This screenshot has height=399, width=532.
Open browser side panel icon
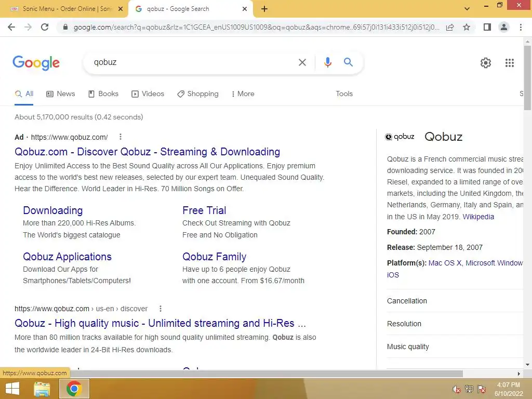[487, 27]
